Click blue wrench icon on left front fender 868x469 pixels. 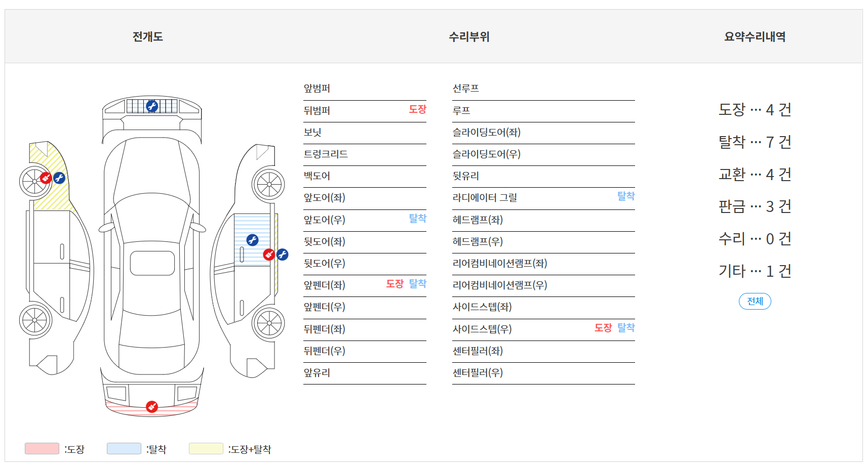pos(59,178)
